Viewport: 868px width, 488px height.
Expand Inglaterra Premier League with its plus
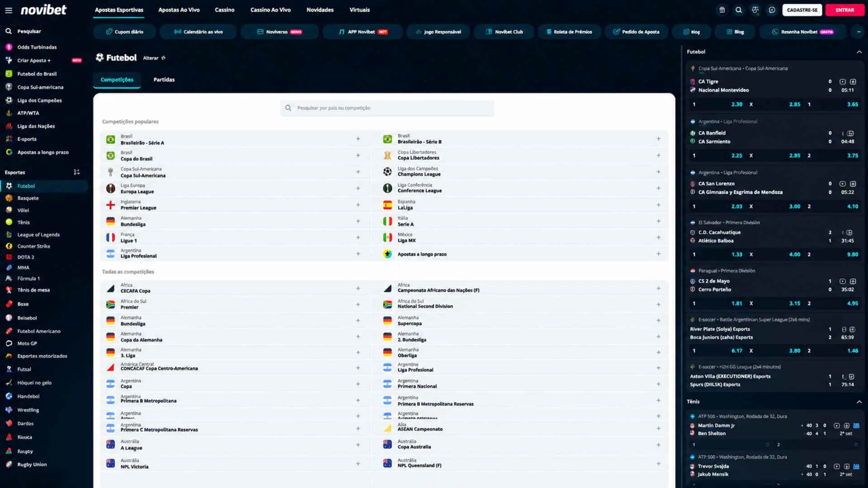point(358,205)
